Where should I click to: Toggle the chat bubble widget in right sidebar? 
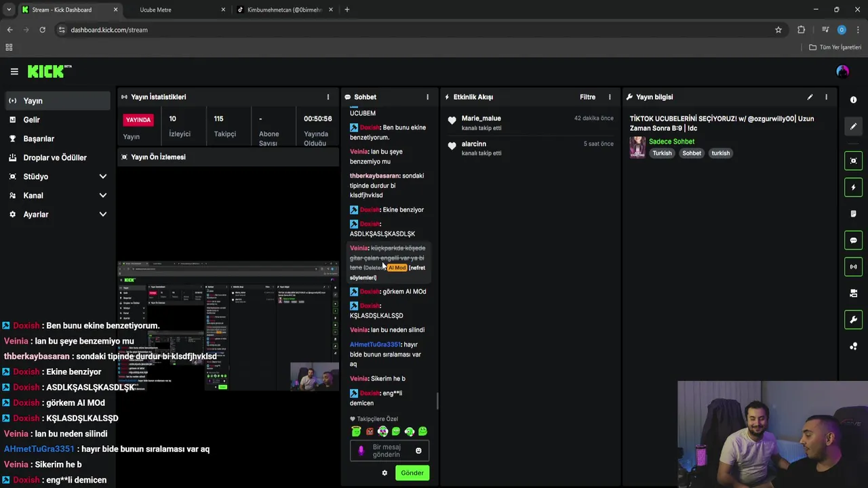click(x=853, y=240)
